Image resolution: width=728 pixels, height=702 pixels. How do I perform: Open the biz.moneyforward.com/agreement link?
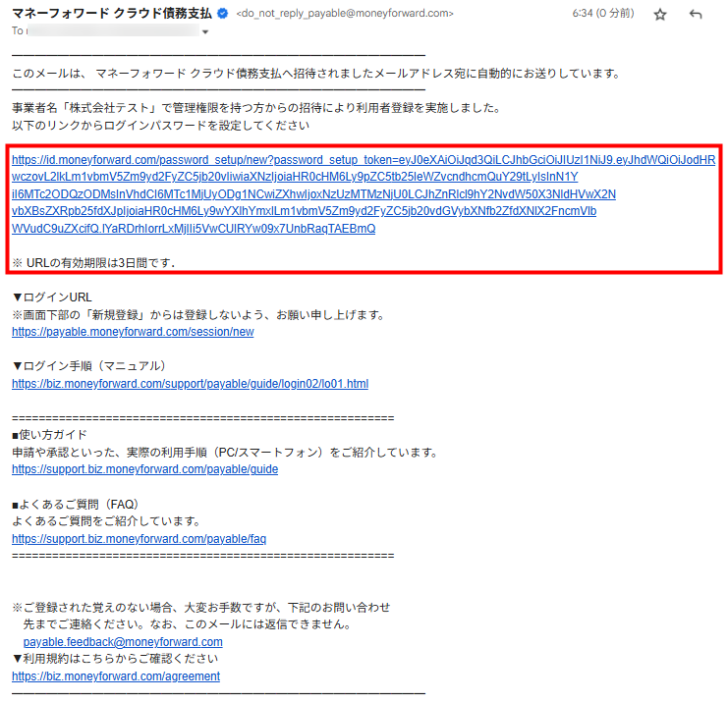[116, 676]
